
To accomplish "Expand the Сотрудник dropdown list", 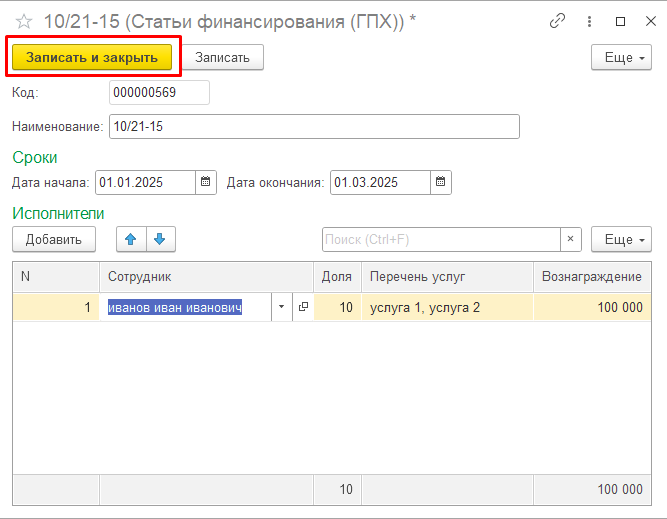I will click(x=281, y=308).
